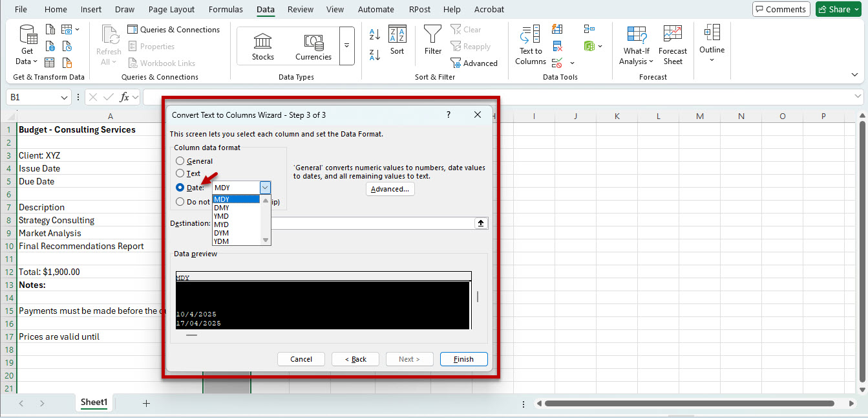Click the From Table/Range icon
The width and height of the screenshot is (868, 418).
pyautogui.click(x=50, y=63)
